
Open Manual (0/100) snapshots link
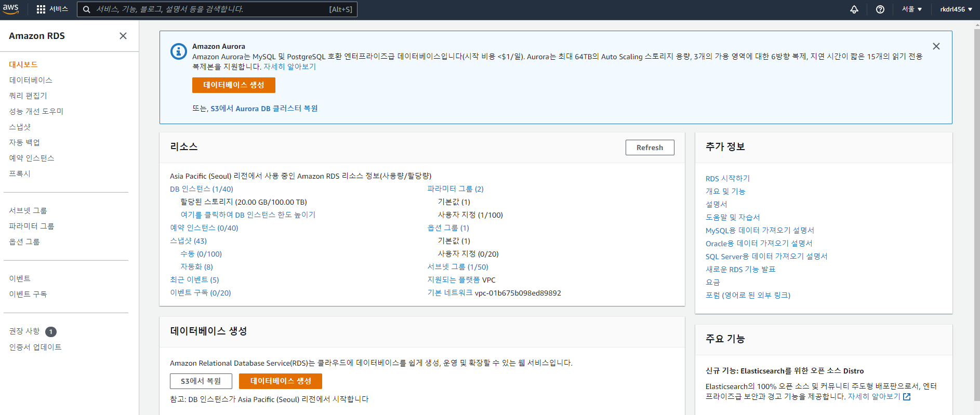point(201,254)
